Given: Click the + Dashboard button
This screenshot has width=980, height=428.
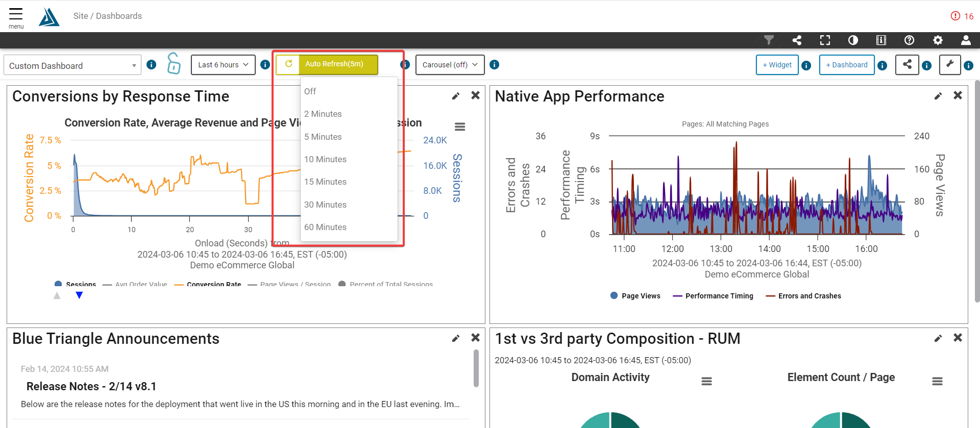Looking at the screenshot, I should pyautogui.click(x=847, y=65).
